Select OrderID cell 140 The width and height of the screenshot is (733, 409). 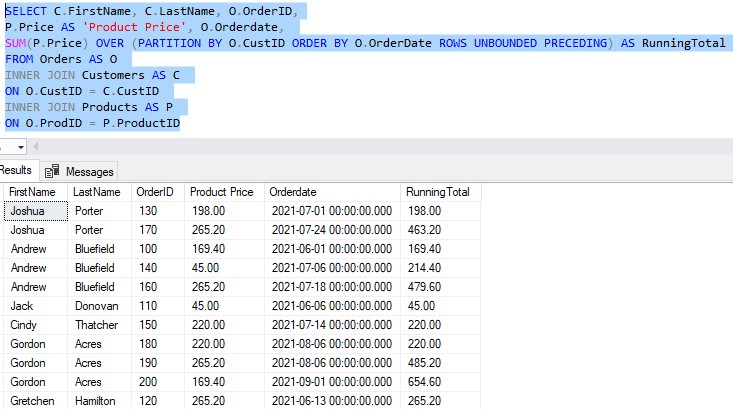158,268
